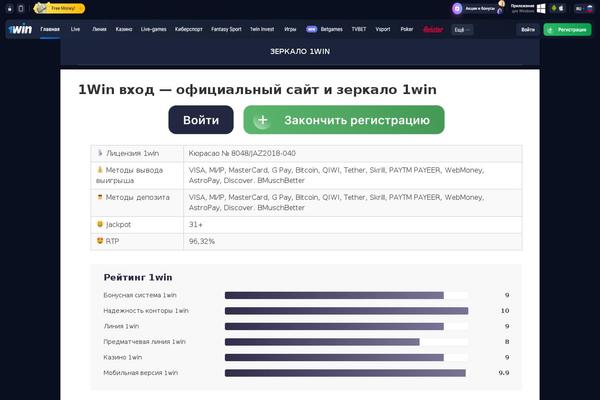Open the Fantasy Sport section
The image size is (600, 400).
(226, 29)
